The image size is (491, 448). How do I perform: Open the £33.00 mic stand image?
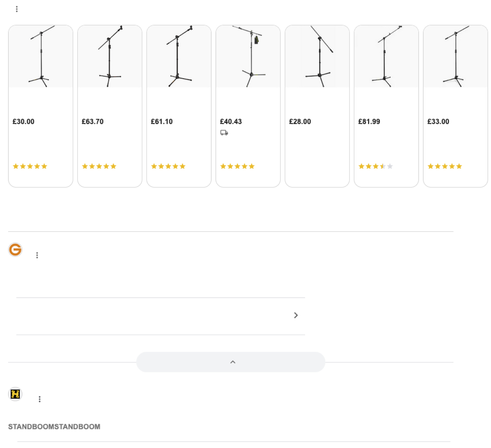coord(455,56)
